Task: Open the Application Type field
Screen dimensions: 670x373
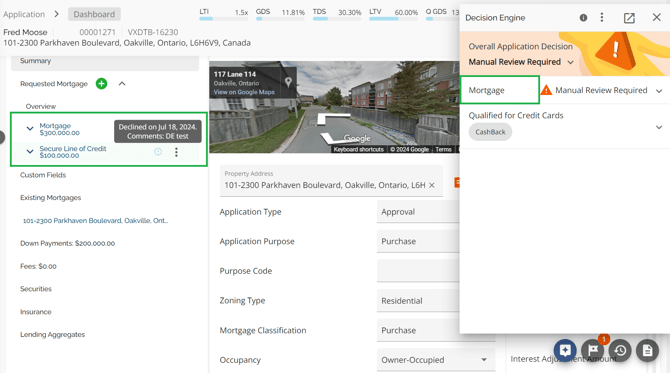Action: (418, 212)
